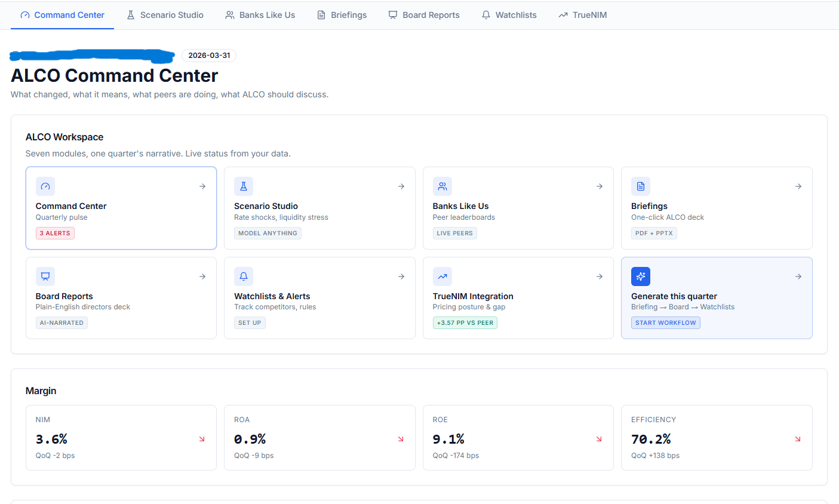Open the Generate this quarter card title
The width and height of the screenshot is (839, 504).
[674, 296]
